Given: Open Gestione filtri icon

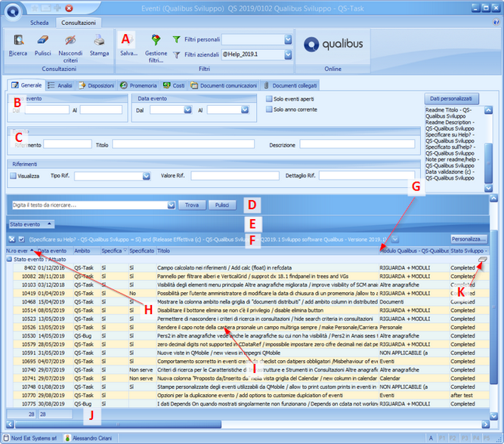Looking at the screenshot, I should pos(156,40).
